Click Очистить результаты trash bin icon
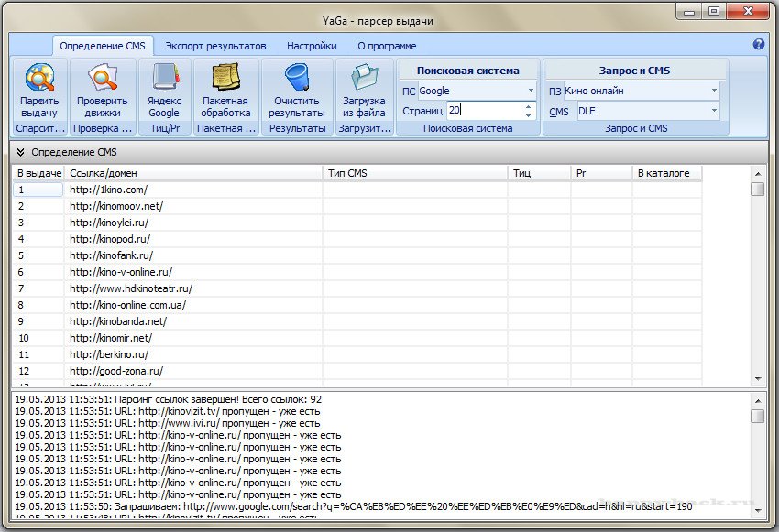 297,78
